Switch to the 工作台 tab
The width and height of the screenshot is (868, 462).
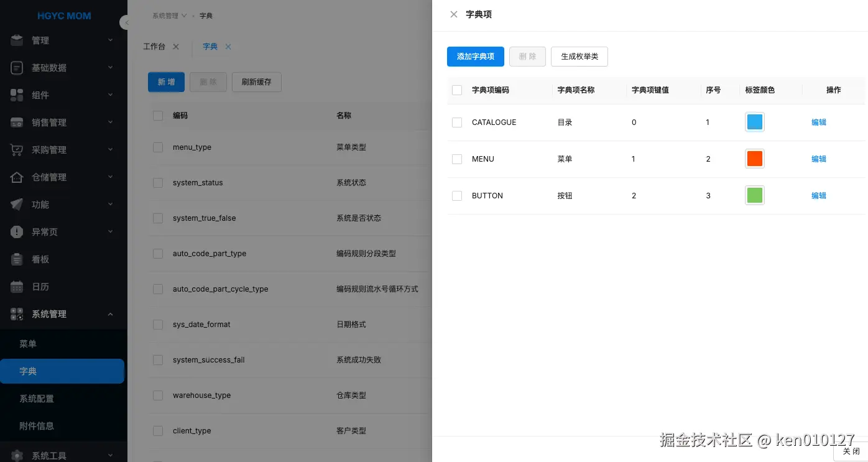pos(154,47)
